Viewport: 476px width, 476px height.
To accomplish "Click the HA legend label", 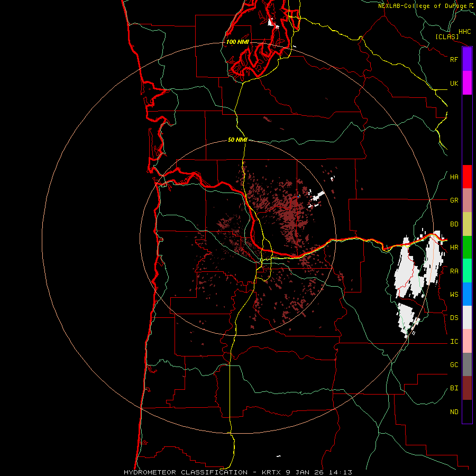I will point(454,177).
